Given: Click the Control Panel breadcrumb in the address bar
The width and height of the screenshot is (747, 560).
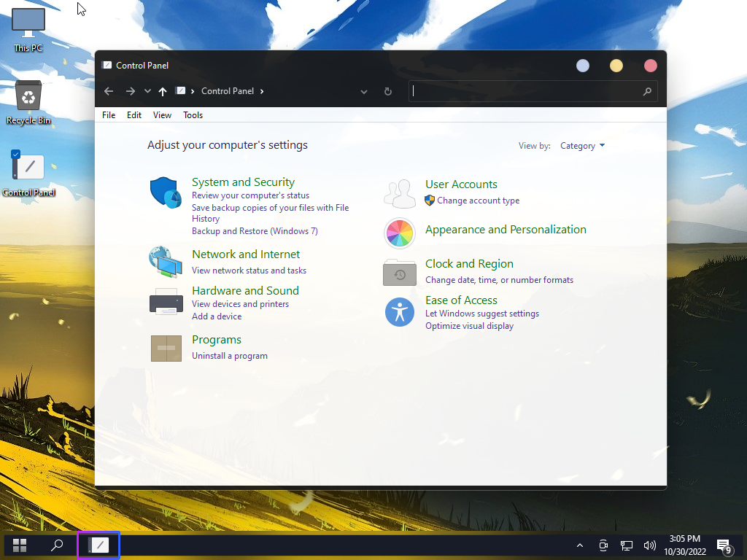Looking at the screenshot, I should click(x=228, y=91).
